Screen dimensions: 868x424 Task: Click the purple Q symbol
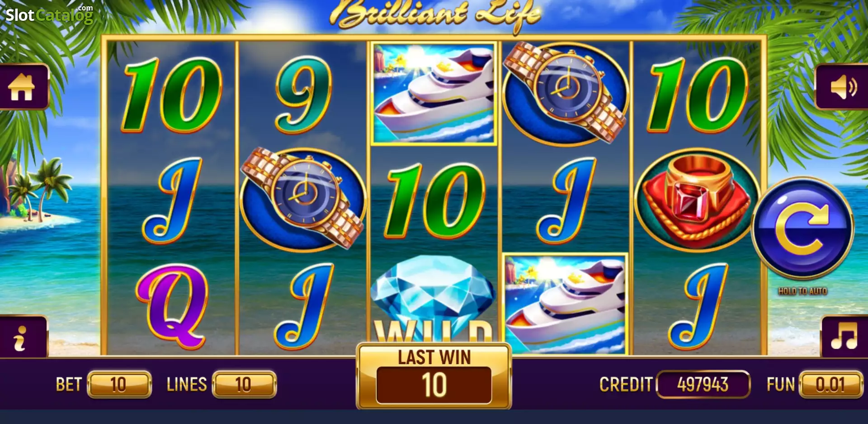tap(172, 307)
